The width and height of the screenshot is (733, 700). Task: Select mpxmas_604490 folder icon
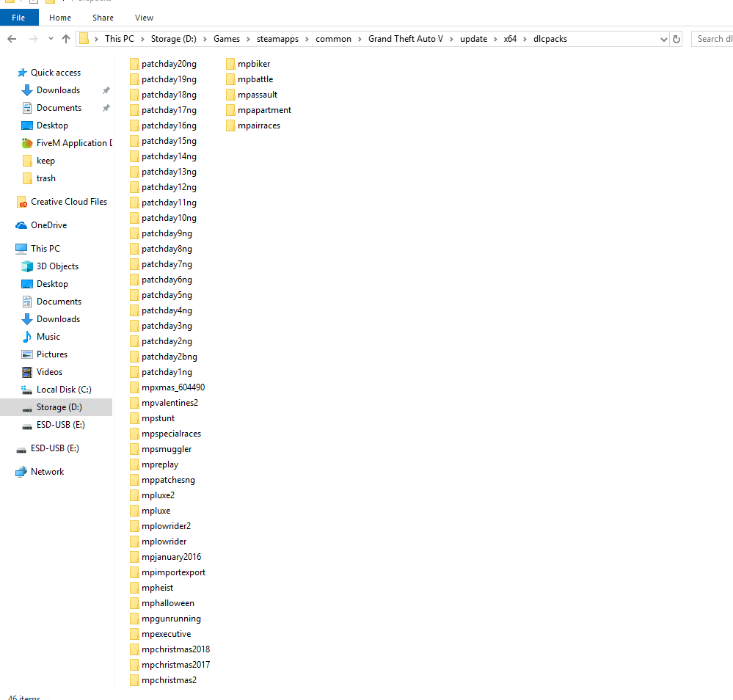pos(134,387)
